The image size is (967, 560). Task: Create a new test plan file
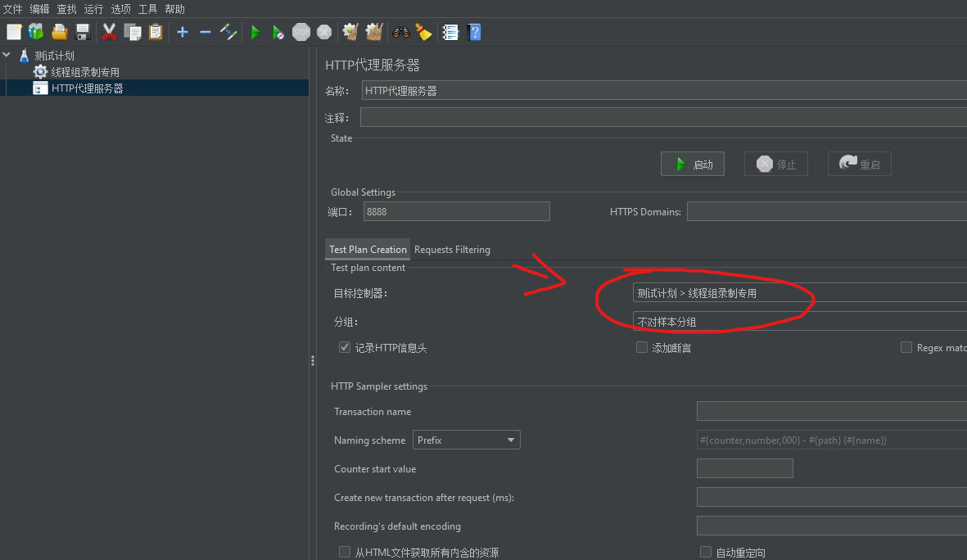[14, 31]
